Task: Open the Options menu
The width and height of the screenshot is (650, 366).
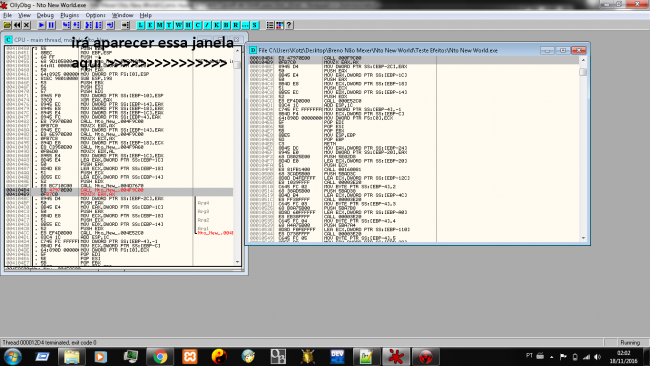Action: click(95, 15)
